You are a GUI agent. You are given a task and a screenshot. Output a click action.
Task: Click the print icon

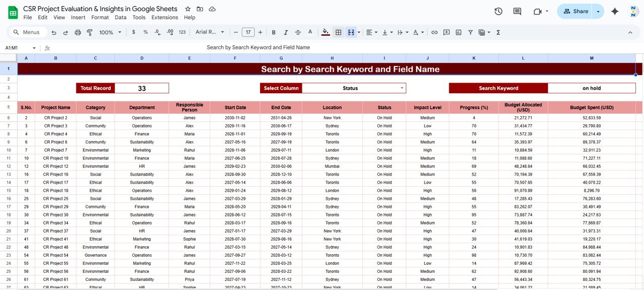click(77, 32)
